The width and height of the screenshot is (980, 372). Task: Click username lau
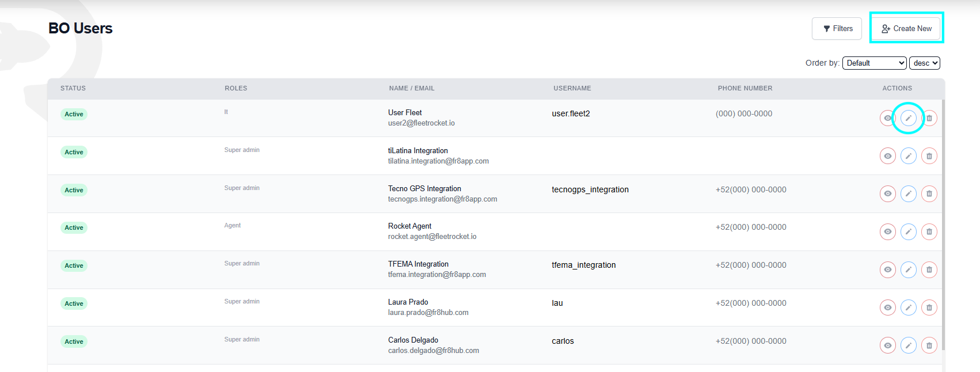557,303
